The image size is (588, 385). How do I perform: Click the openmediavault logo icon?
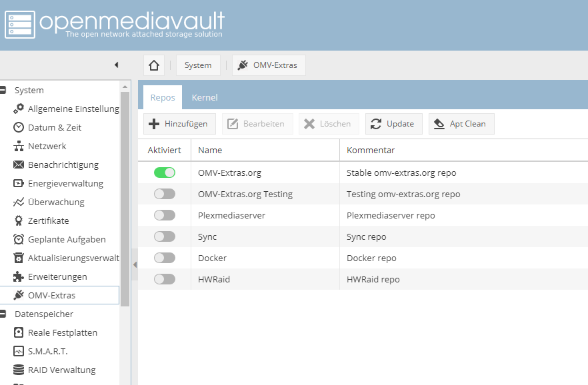20,25
